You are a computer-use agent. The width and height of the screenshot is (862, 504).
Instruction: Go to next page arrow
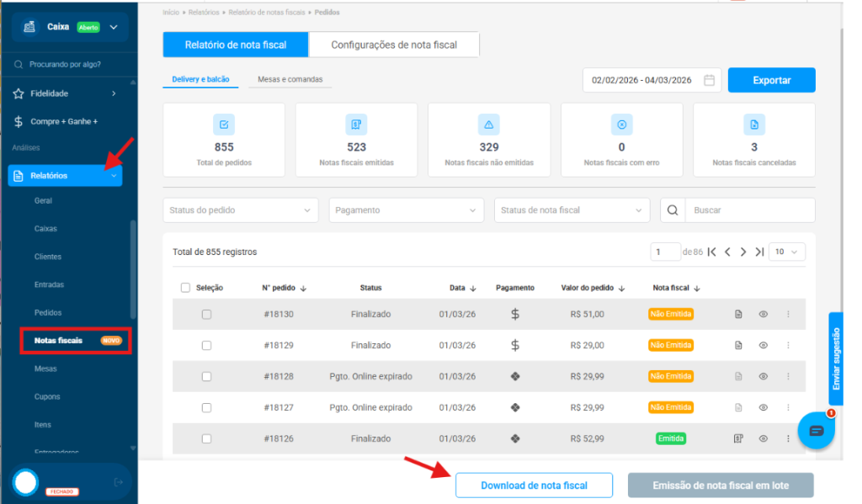pos(743,252)
